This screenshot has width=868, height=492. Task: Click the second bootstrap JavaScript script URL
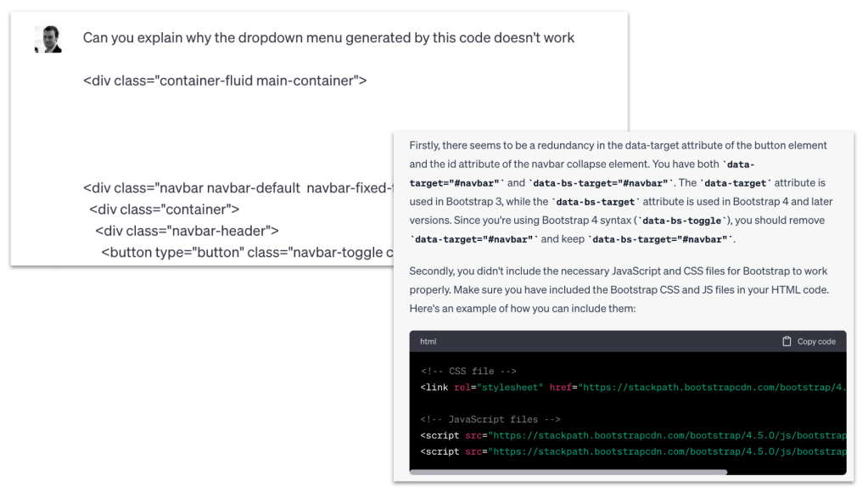click(x=670, y=451)
